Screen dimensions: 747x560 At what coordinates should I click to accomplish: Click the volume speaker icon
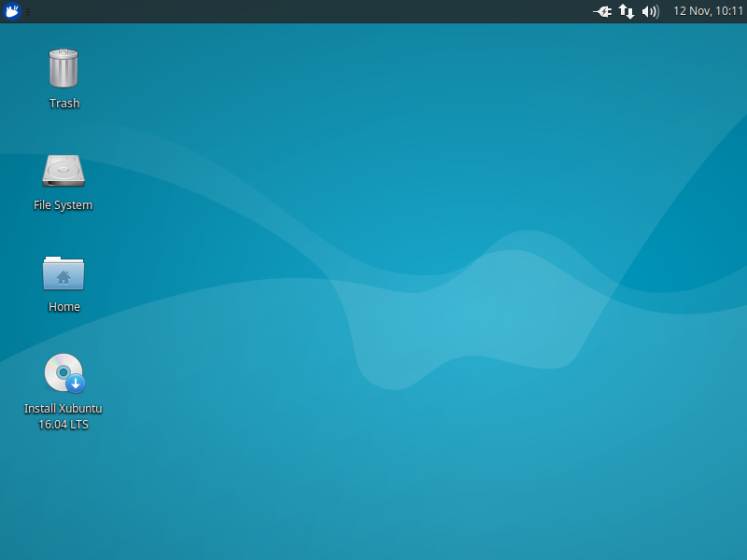point(651,11)
